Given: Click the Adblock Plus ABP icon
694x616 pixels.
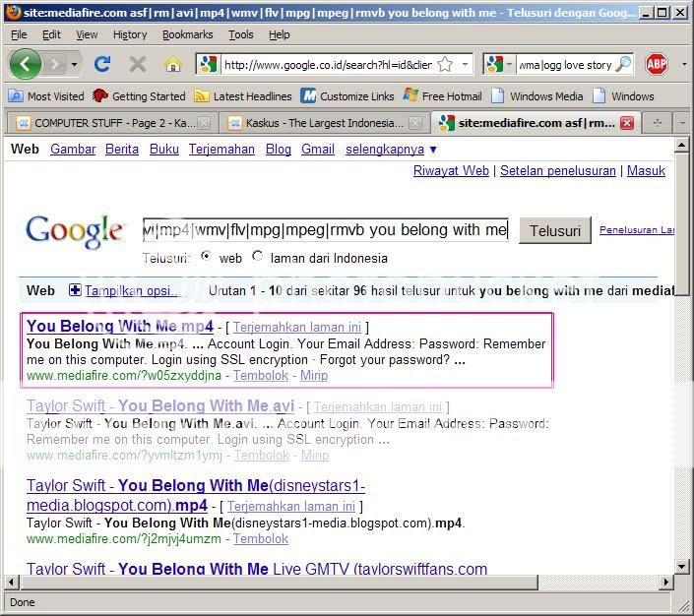Looking at the screenshot, I should (656, 65).
